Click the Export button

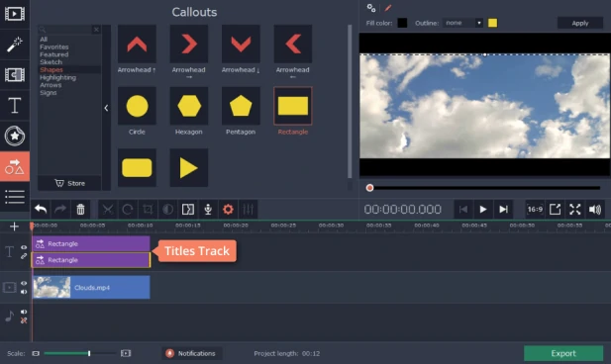(x=563, y=353)
